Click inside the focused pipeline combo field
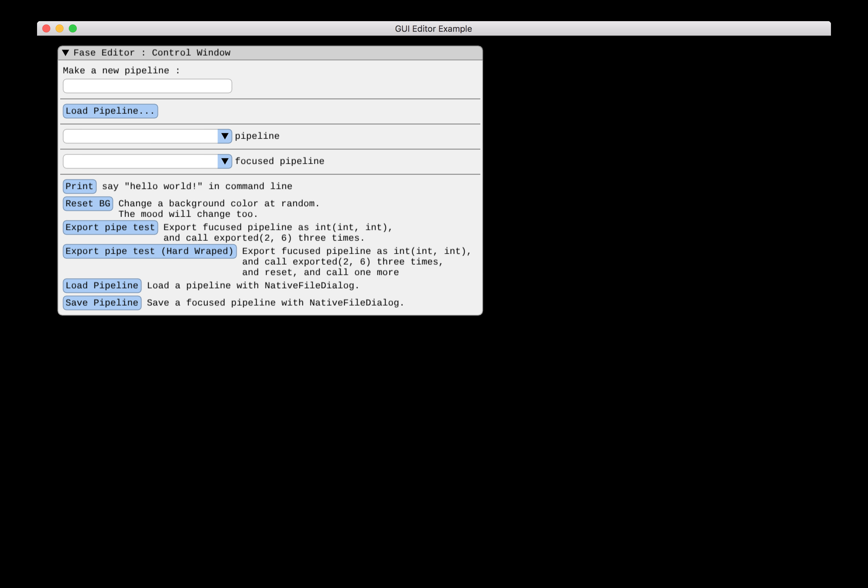 point(141,161)
